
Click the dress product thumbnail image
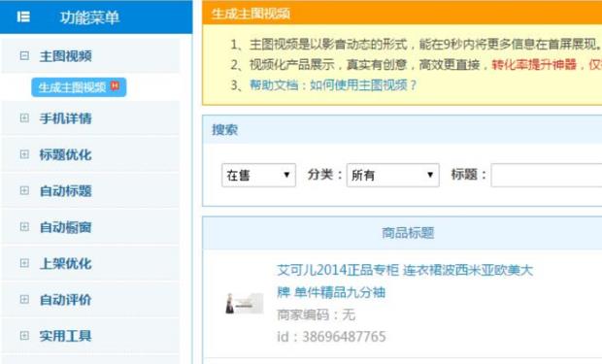point(244,303)
